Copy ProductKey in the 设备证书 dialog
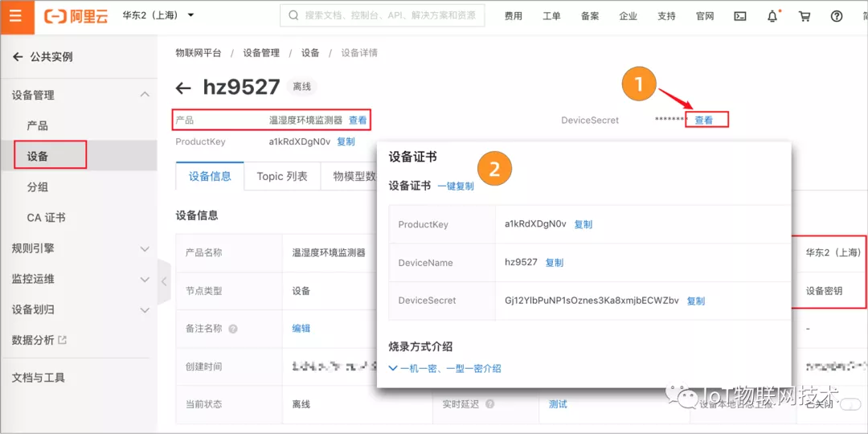This screenshot has height=434, width=868. click(583, 224)
